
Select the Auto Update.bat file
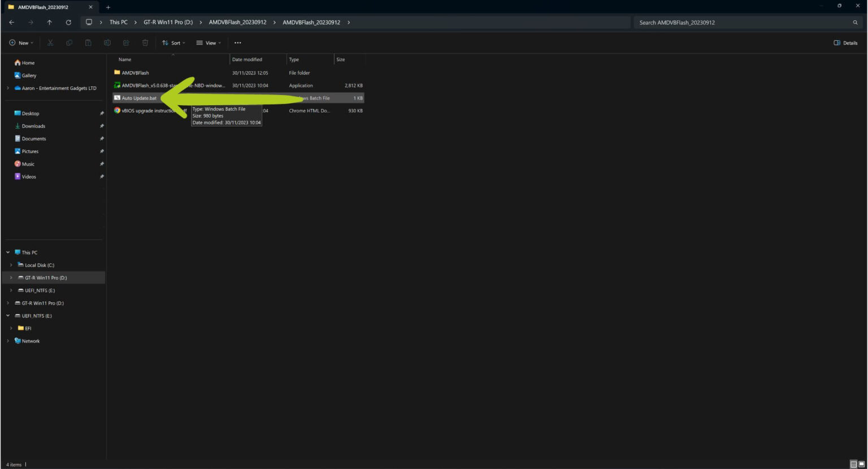point(139,98)
